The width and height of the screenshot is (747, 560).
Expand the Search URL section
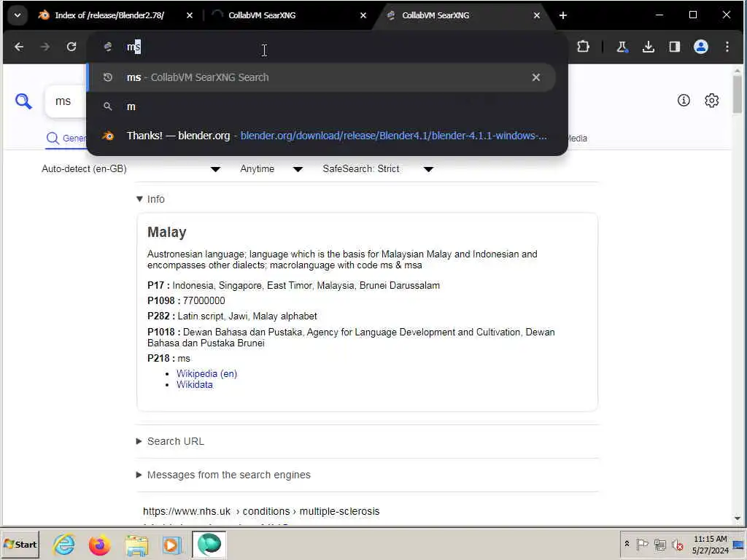pos(170,441)
